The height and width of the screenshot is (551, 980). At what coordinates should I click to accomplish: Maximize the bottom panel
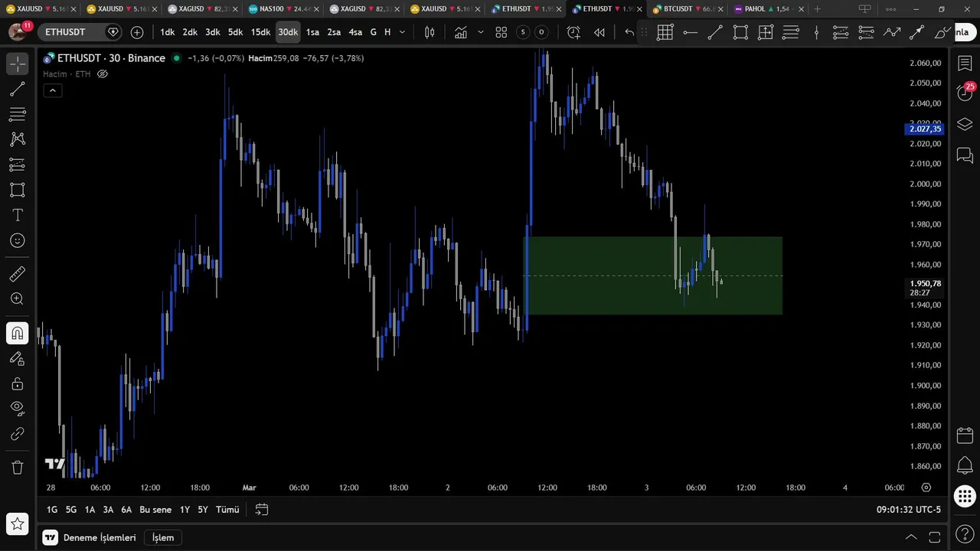[x=934, y=537]
